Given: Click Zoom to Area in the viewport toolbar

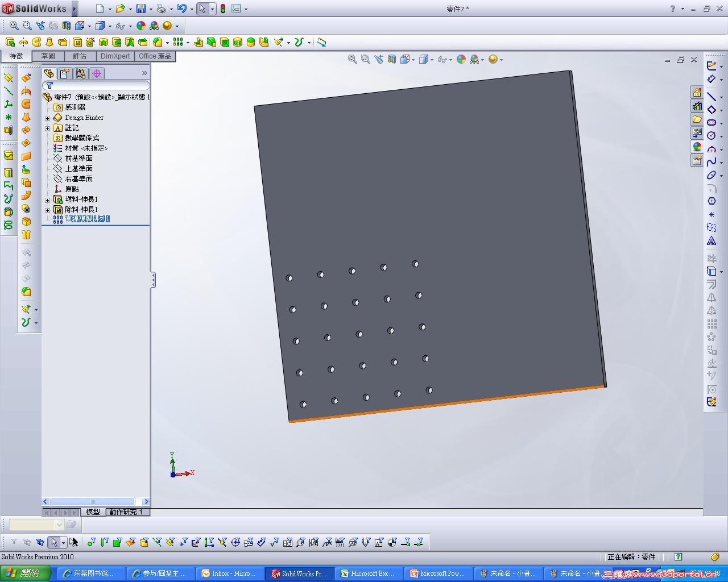Looking at the screenshot, I should click(x=365, y=59).
